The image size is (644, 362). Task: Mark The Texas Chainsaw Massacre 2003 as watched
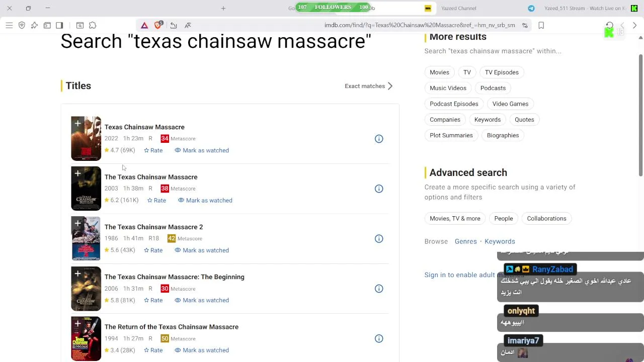click(x=205, y=200)
